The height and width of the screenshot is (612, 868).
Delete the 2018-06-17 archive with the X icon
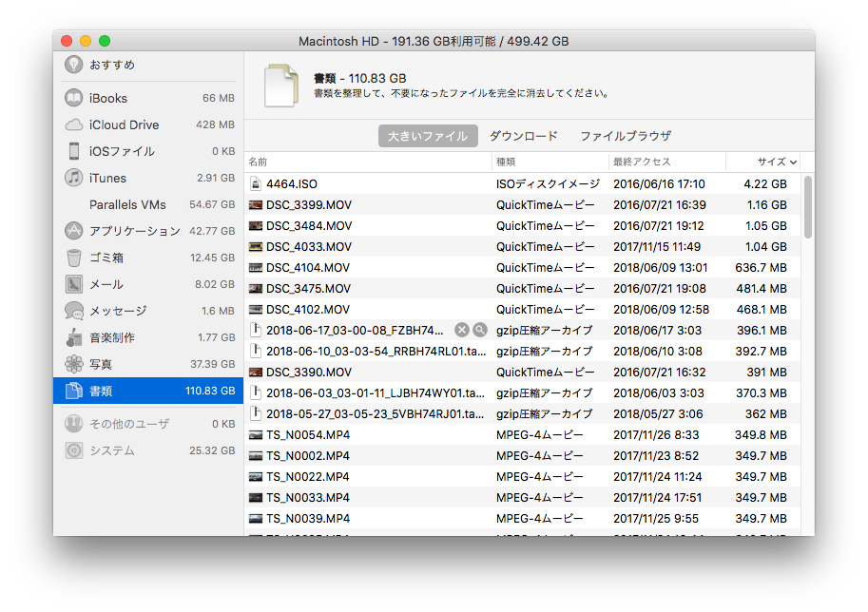click(462, 331)
